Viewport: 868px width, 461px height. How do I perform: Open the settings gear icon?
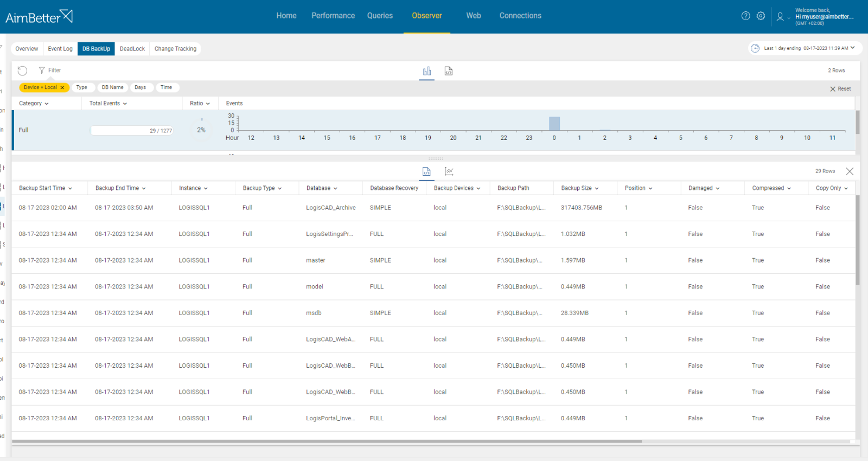761,16
